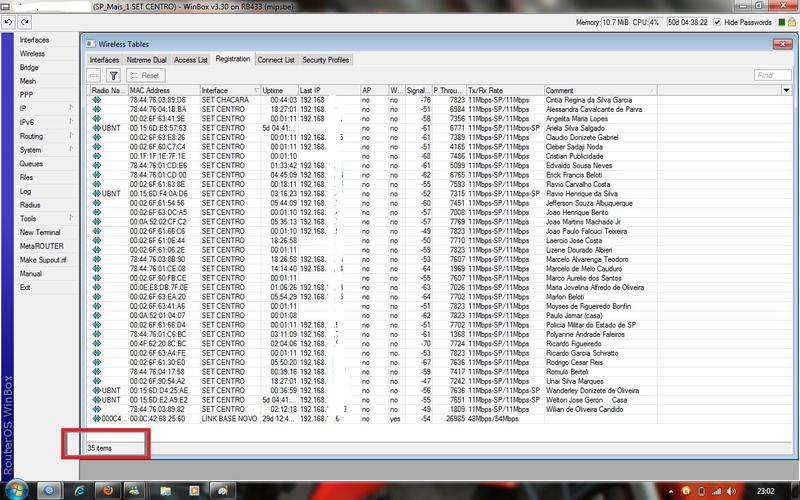This screenshot has width=800, height=500.
Task: Open the folder icon in taskbar
Action: coord(165,491)
